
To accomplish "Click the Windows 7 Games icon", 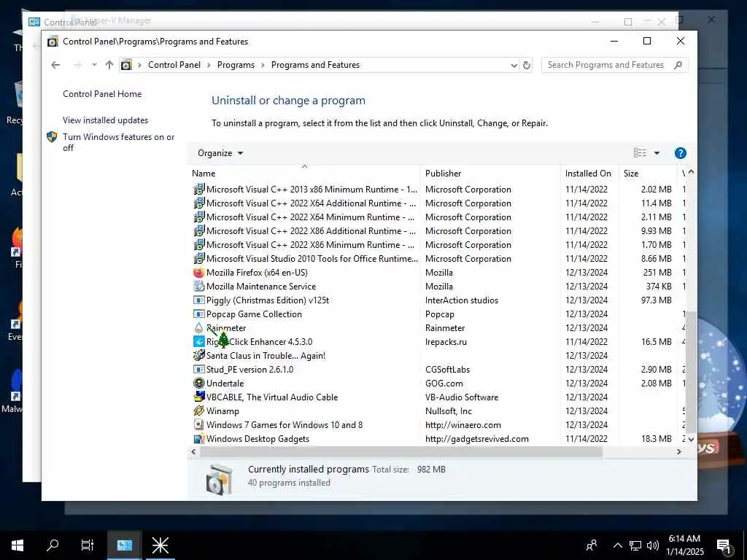I will point(198,425).
